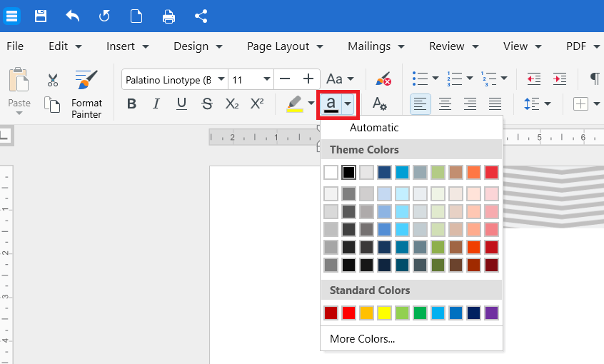Show paragraph marks pilcrow icon
The height and width of the screenshot is (364, 604).
(x=595, y=79)
